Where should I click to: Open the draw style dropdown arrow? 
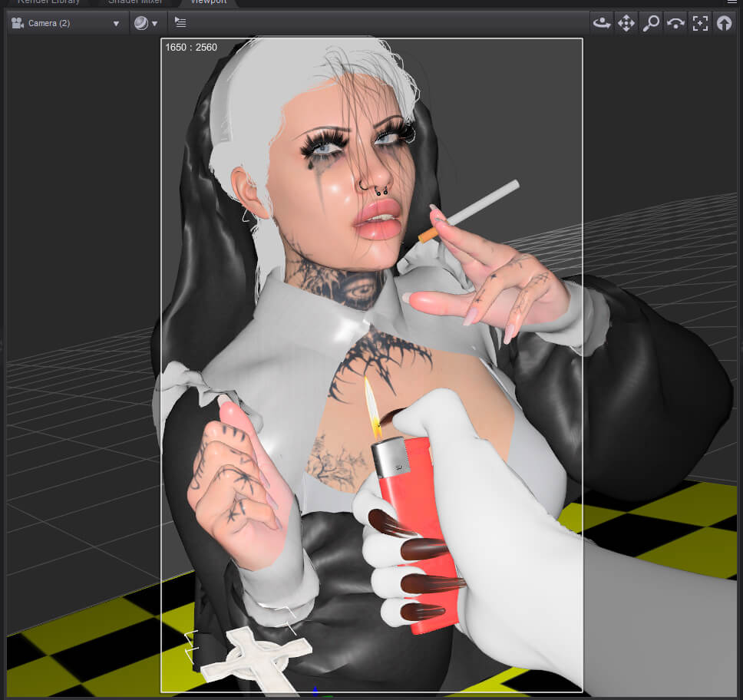(154, 23)
